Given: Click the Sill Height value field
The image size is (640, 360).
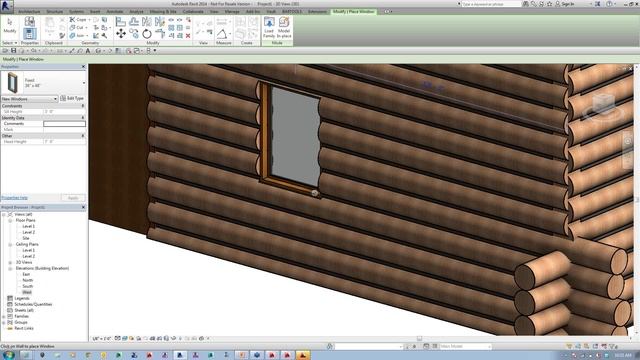Looking at the screenshot, I should point(64,111).
